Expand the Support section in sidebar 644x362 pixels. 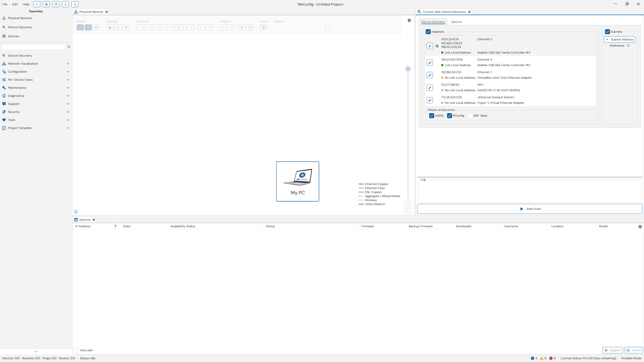coord(36,104)
